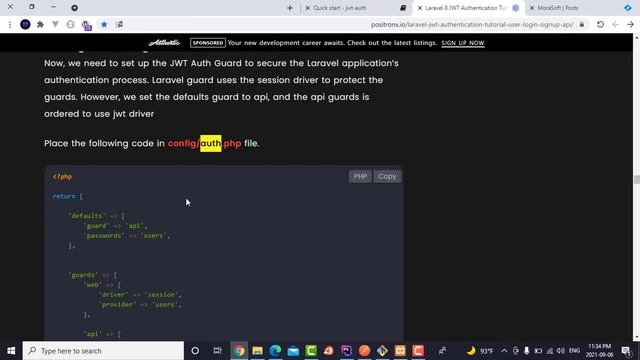Open XAMPP from the taskbar

coord(400,351)
